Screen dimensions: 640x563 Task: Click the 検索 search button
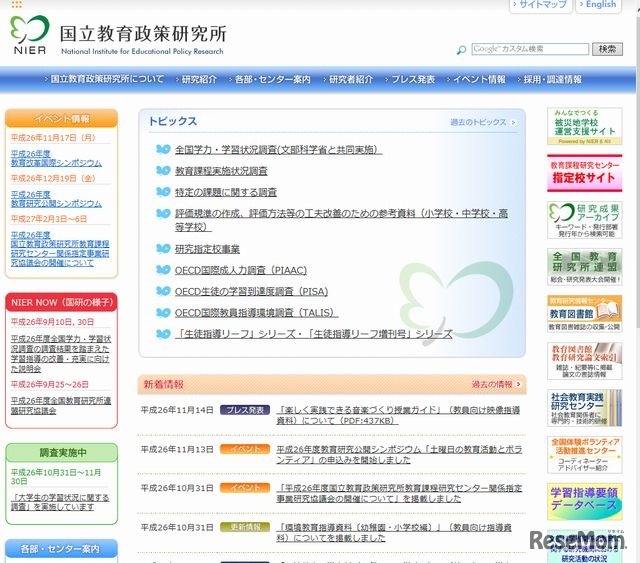coord(607,49)
